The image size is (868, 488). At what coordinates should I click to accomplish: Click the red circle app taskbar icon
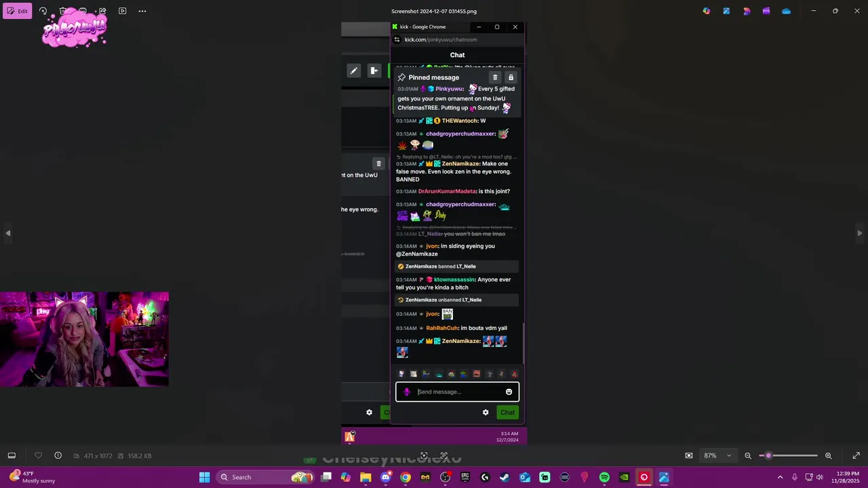(x=644, y=477)
